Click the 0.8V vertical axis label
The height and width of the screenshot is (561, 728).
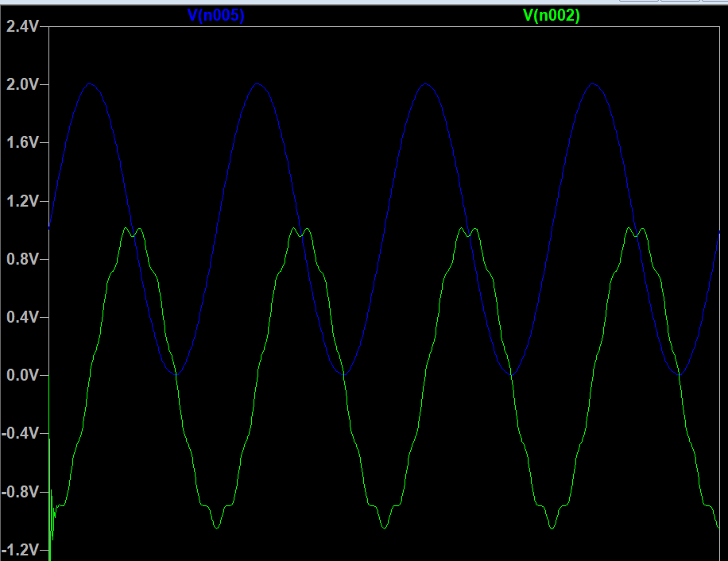(x=22, y=259)
